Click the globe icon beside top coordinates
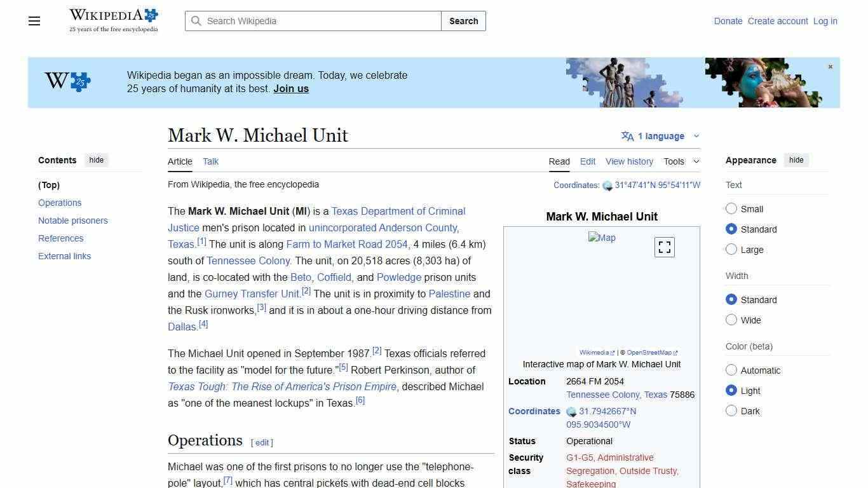This screenshot has height=488, width=868. pos(607,185)
